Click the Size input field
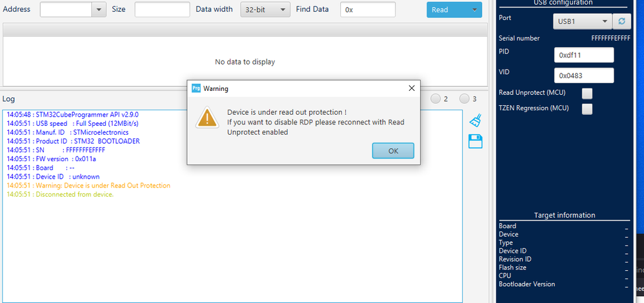Screen dimensions: 644x303 162,10
